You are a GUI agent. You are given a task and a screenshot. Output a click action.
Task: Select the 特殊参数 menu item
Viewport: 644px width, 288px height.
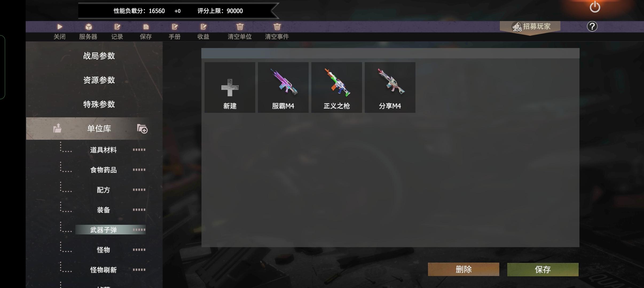(99, 104)
